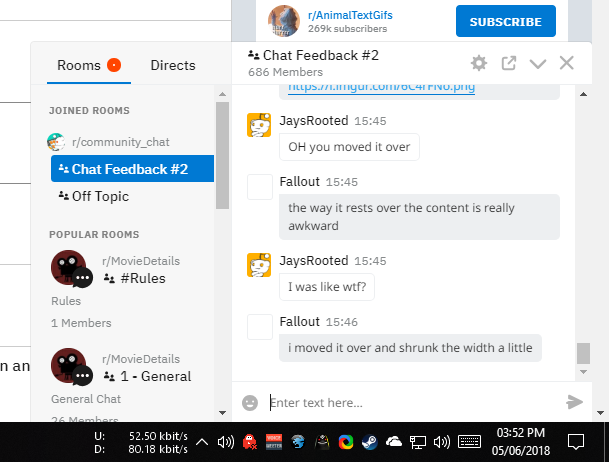Open the imgur.com image link
This screenshot has height=462, width=609.
(x=381, y=88)
